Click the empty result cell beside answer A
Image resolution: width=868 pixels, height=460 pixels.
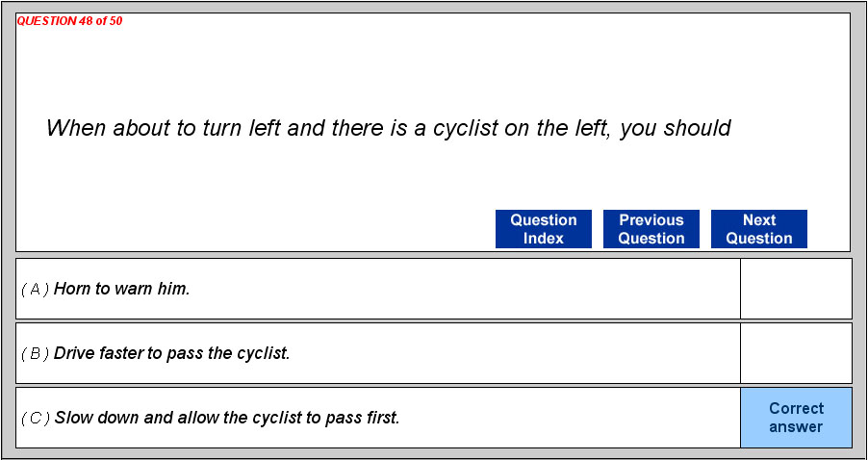[796, 289]
